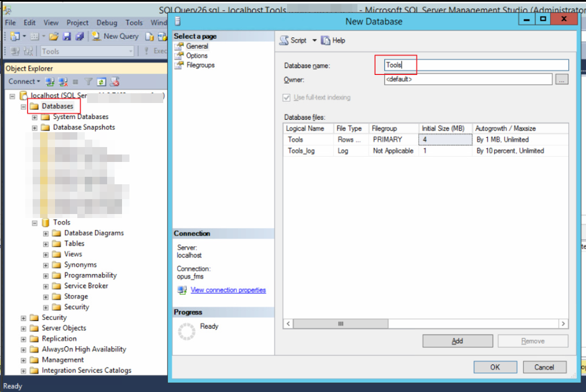Open the File menu
Viewport: 586px width, 392px height.
pos(10,23)
